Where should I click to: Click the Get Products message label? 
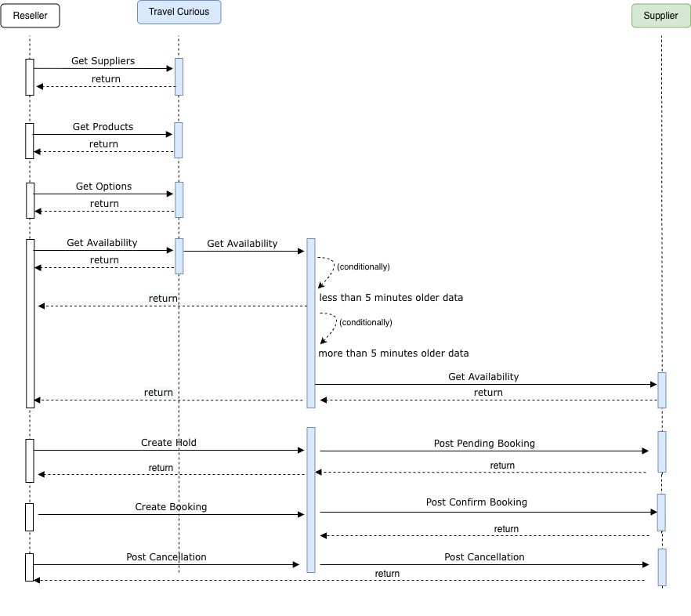[103, 127]
